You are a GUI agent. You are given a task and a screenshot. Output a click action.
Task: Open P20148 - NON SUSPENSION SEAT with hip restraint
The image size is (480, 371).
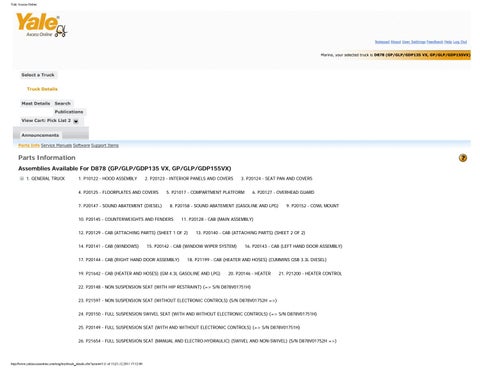point(164,287)
